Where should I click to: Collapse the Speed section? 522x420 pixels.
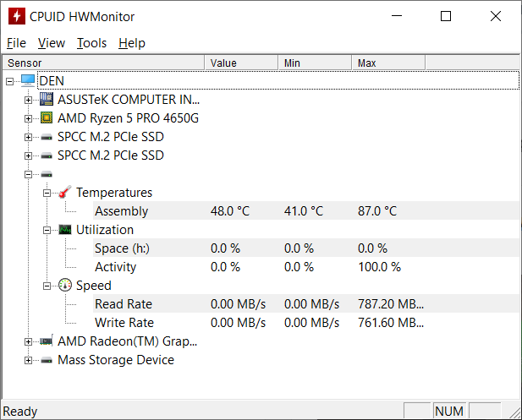point(47,286)
